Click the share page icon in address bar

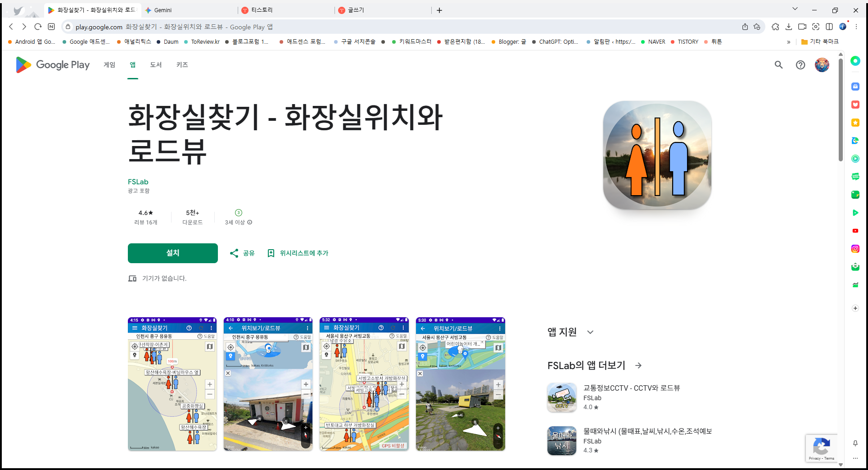tap(745, 27)
